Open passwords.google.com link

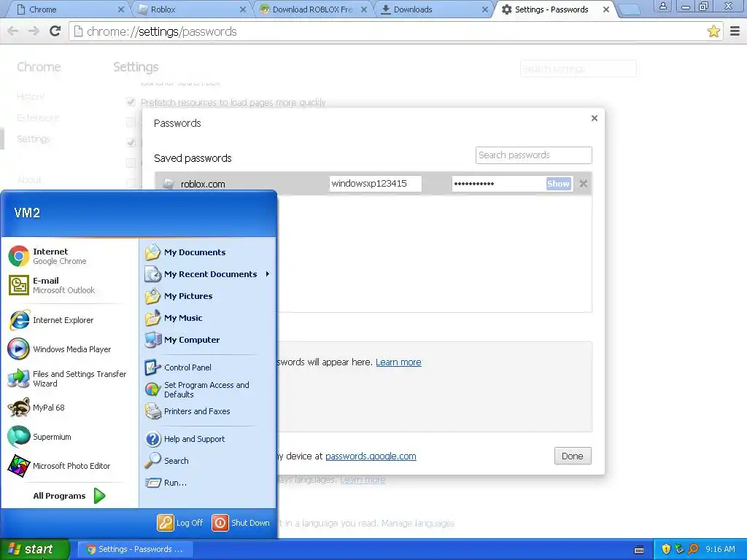371,456
